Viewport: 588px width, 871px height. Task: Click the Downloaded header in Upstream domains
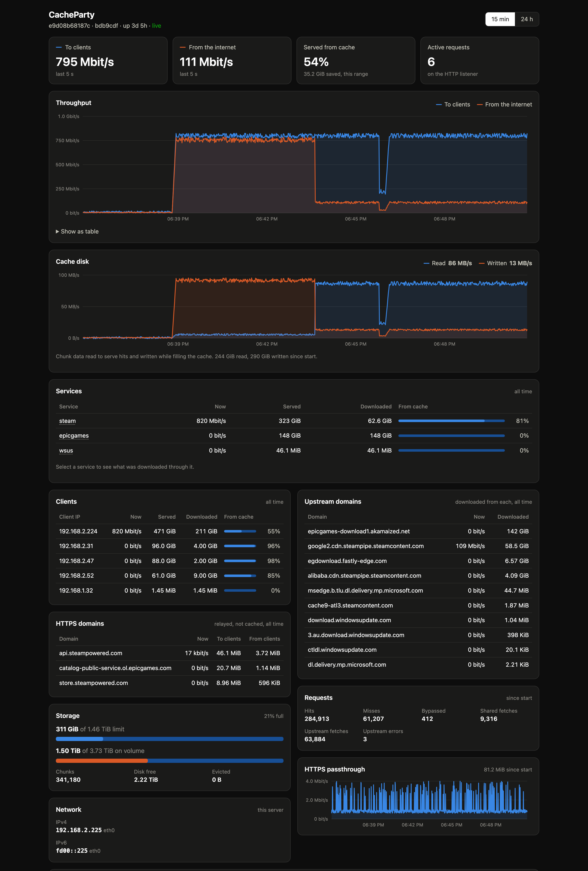click(x=513, y=517)
